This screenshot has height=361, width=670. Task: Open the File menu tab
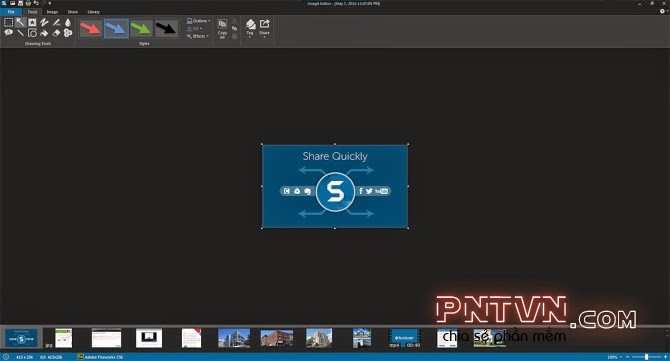coord(11,12)
